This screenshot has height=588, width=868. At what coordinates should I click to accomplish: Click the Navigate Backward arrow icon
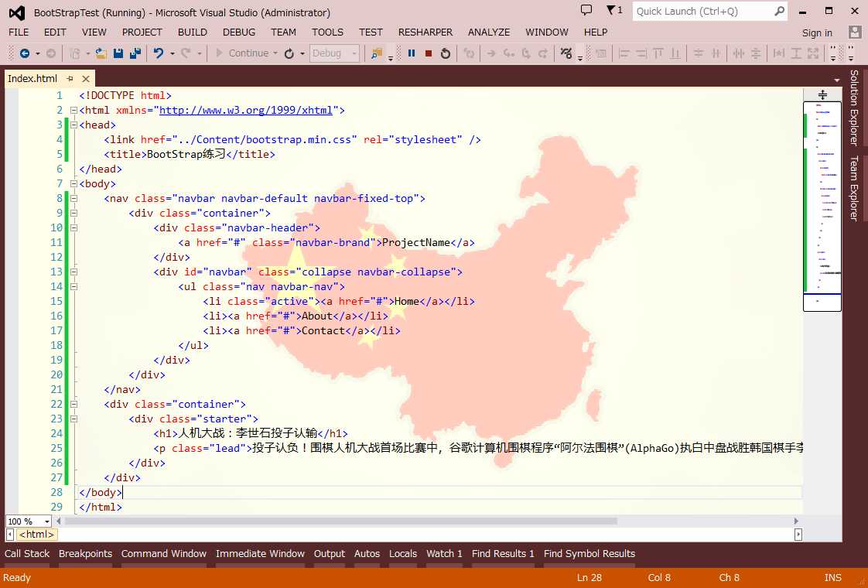click(x=24, y=53)
